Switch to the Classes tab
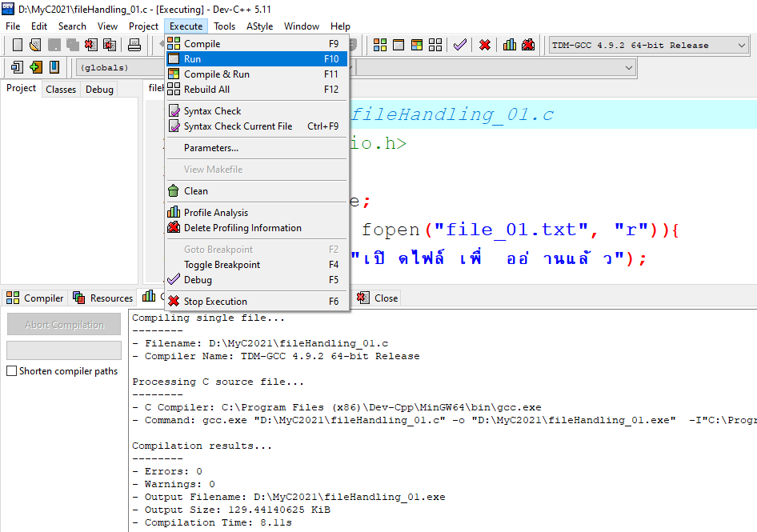Screen dimensions: 757x532 [61, 89]
